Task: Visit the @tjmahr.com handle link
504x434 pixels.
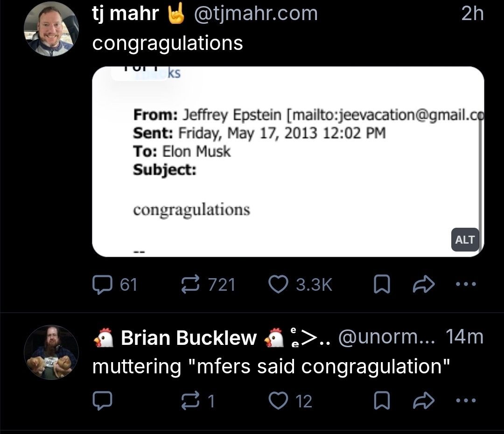Action: coord(255,14)
